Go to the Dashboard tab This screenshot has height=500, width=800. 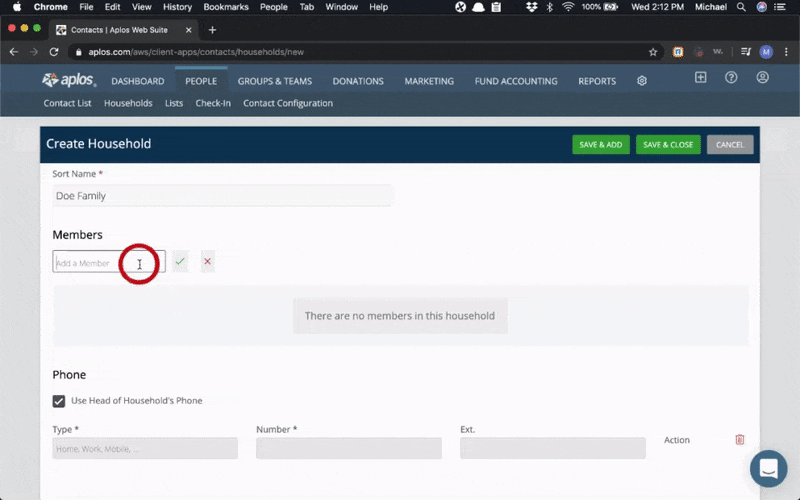[x=138, y=81]
